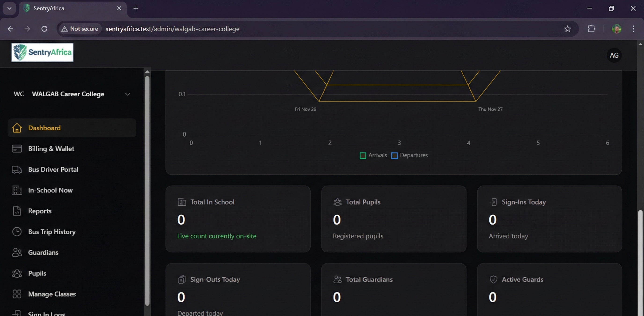Image resolution: width=644 pixels, height=316 pixels.
Task: Open the Bus Driver Portal
Action: (x=53, y=169)
